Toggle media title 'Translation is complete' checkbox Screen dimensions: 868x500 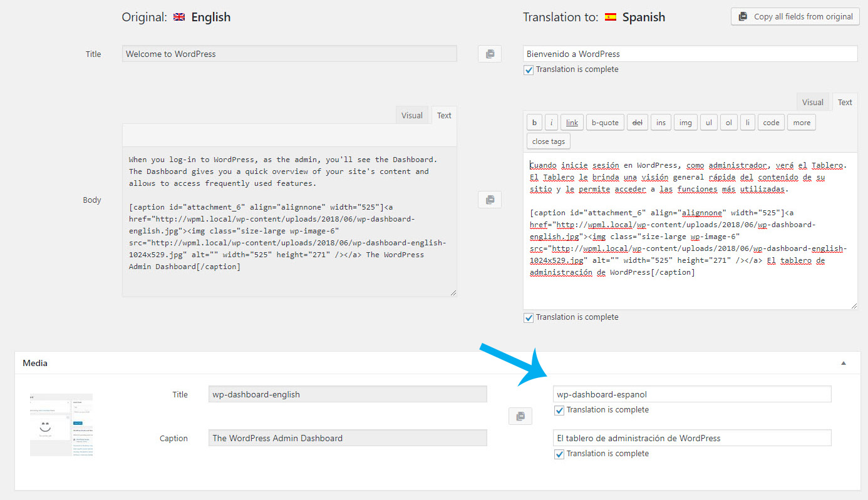[559, 411]
